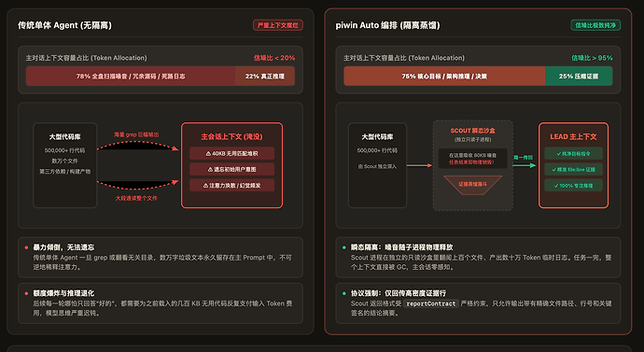Click the 第三方依赖 / 构建产物 line

65,171
